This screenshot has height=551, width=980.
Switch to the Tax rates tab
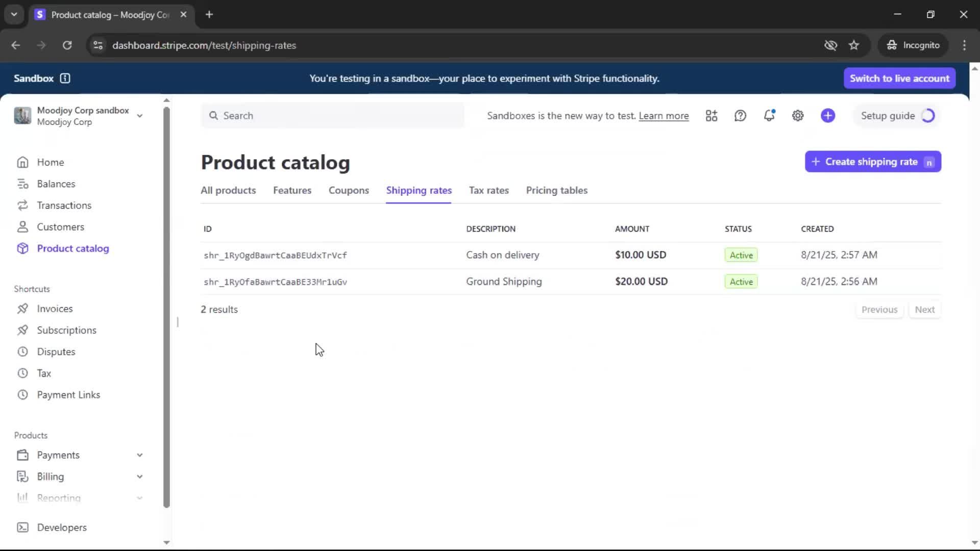[x=488, y=190]
